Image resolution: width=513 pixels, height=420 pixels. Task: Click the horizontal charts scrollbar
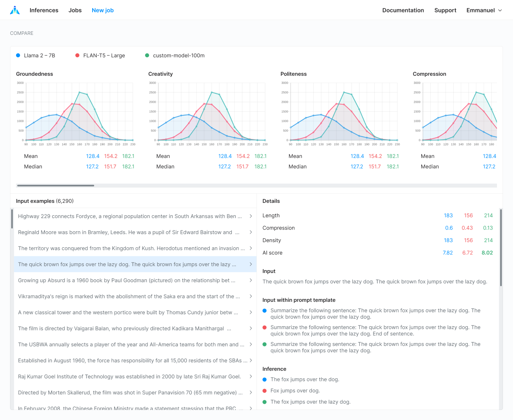55,186
